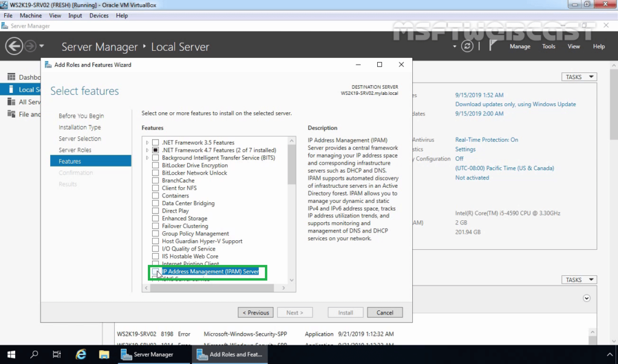Viewport: 618px width, 364px height.
Task: Click the Server Manager refresh icon
Action: tap(467, 46)
